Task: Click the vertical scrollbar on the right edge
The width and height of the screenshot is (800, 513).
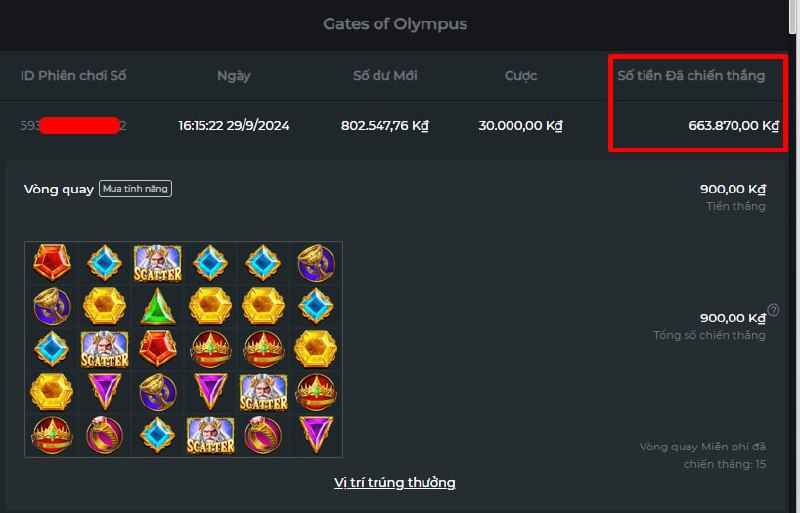Action: (794, 256)
